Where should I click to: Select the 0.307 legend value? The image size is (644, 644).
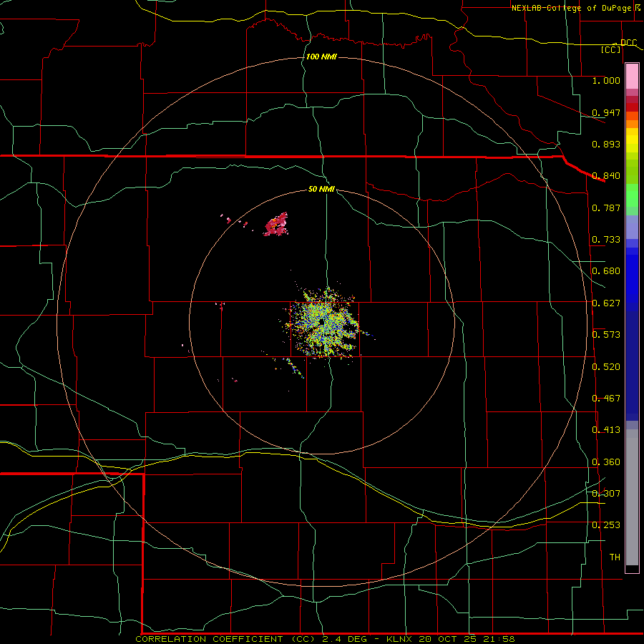coord(606,494)
